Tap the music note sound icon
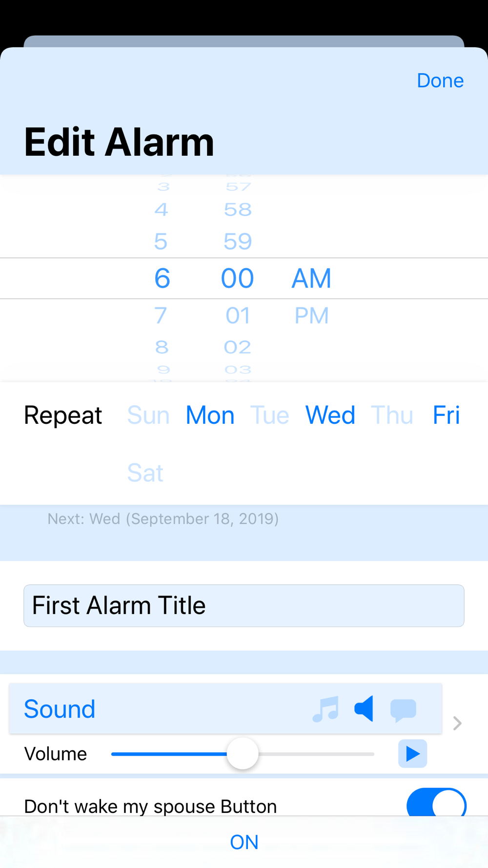The width and height of the screenshot is (488, 868). 325,709
